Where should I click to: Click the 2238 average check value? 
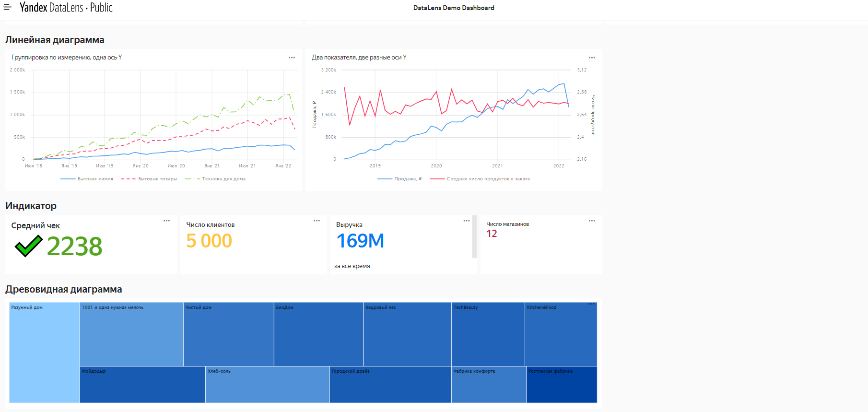coord(74,247)
